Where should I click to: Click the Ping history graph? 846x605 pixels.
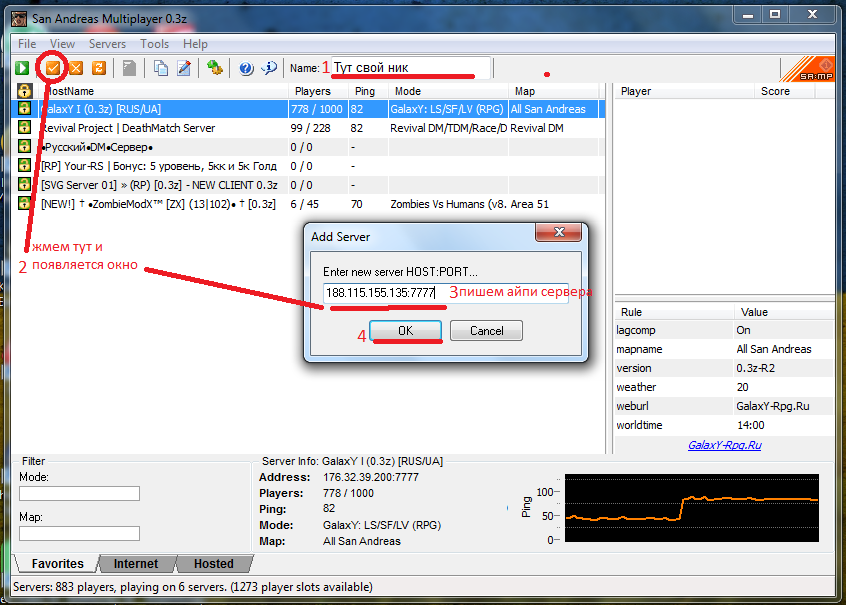(x=692, y=508)
